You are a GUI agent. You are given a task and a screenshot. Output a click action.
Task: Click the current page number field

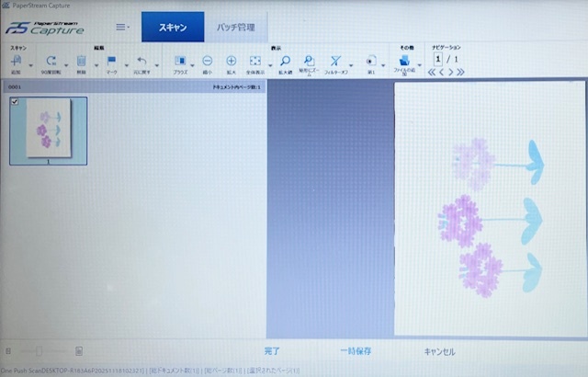[x=438, y=59]
